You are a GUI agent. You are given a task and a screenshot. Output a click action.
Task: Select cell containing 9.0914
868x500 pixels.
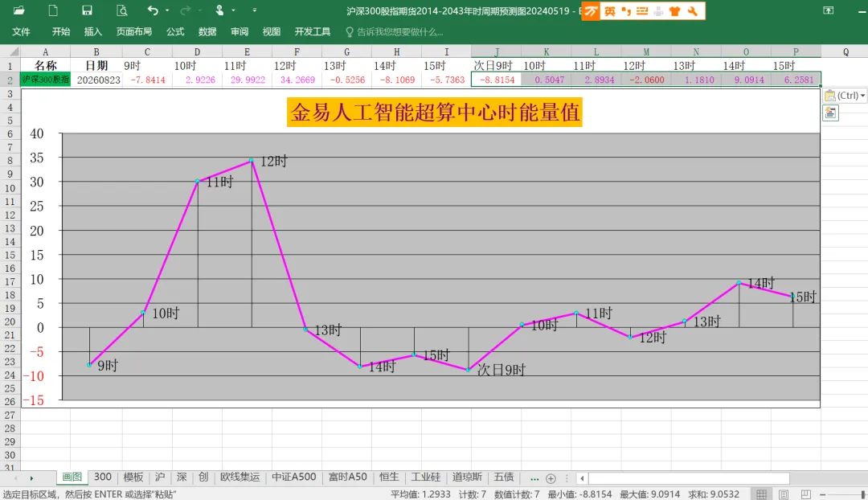tap(746, 80)
